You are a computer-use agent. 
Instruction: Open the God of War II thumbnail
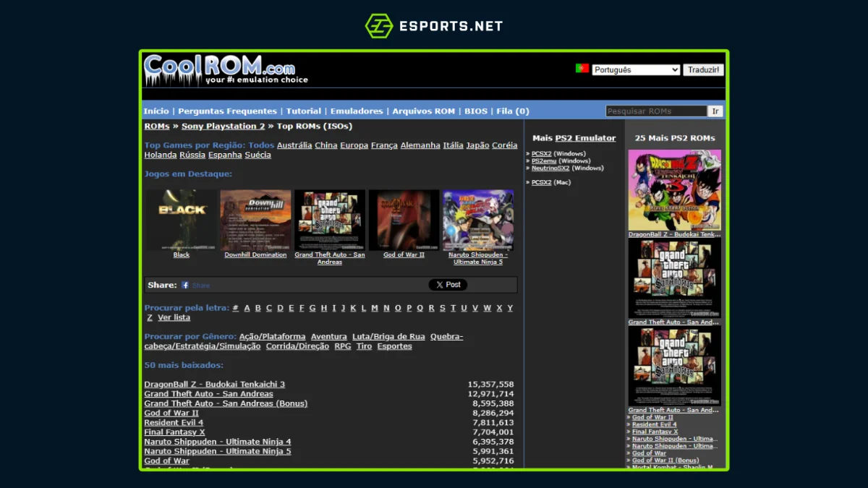pos(404,221)
